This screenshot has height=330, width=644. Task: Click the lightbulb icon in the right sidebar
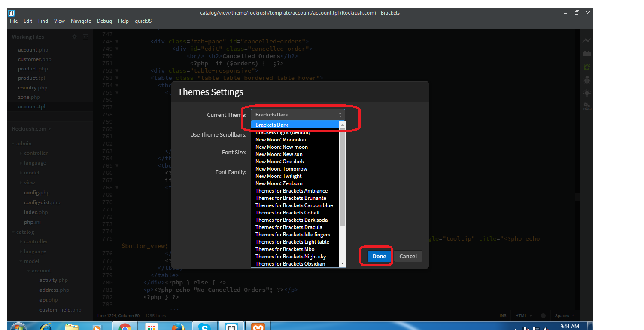point(587,93)
